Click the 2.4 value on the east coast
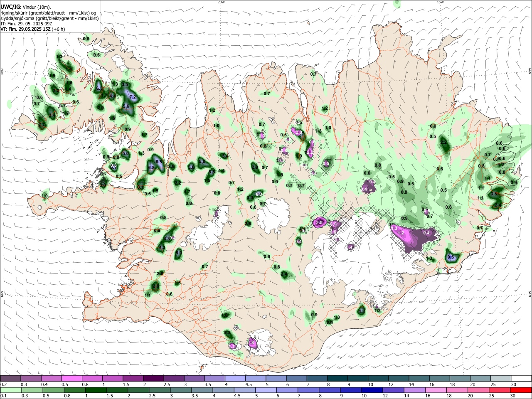The height and width of the screenshot is (399, 532). [x=499, y=205]
